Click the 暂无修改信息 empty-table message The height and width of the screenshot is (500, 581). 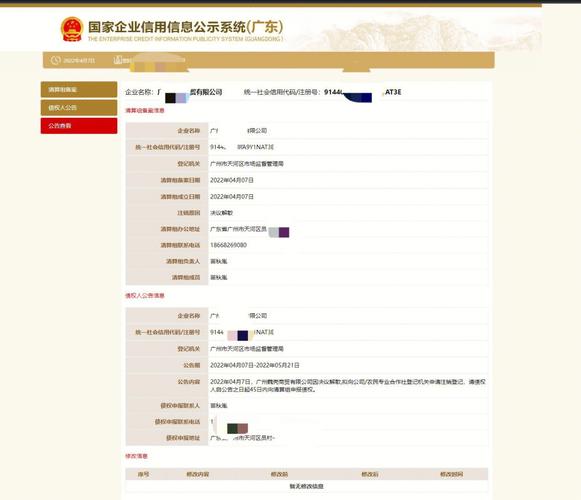pyautogui.click(x=306, y=486)
